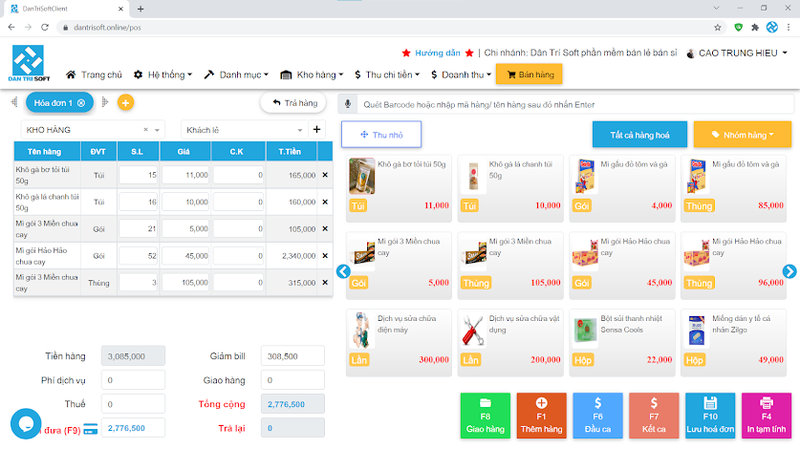Clear the KHO HÀNG warehouse selection
This screenshot has width=800, height=449.
point(145,130)
